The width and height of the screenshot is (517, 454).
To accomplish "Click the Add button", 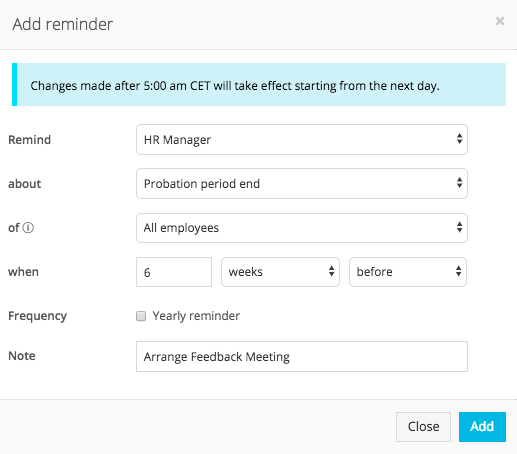I will point(482,427).
